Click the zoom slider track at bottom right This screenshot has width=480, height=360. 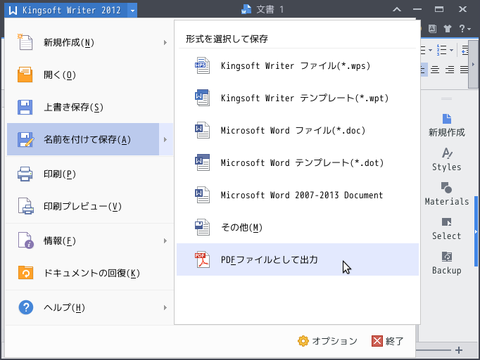(x=434, y=350)
